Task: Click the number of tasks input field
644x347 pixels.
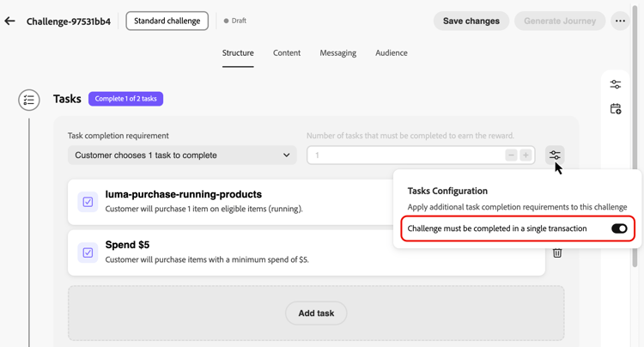Action: [404, 155]
